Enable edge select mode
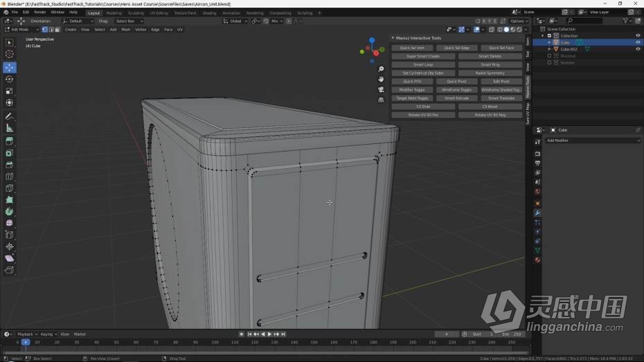Image resolution: width=644 pixels, height=362 pixels. (51, 30)
